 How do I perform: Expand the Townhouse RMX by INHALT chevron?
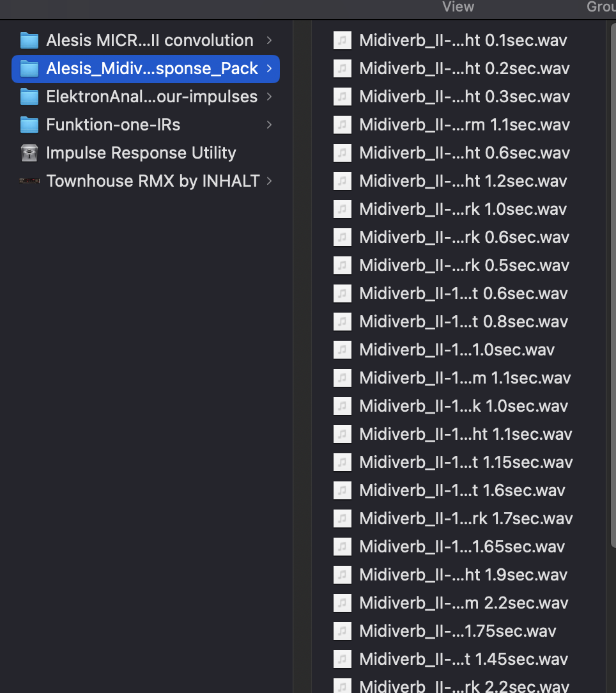click(x=269, y=181)
